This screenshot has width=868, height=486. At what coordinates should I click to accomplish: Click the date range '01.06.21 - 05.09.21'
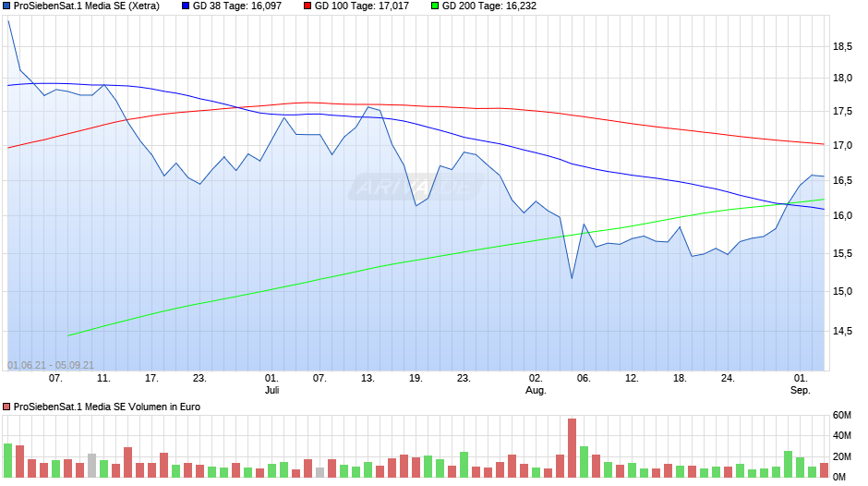pos(51,365)
